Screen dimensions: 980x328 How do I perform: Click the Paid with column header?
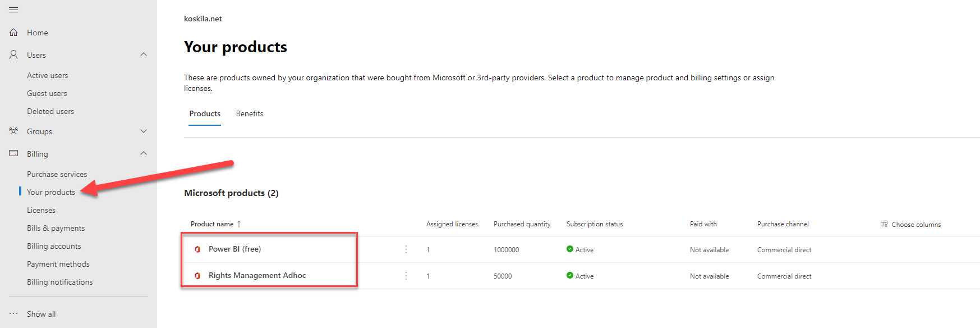703,224
